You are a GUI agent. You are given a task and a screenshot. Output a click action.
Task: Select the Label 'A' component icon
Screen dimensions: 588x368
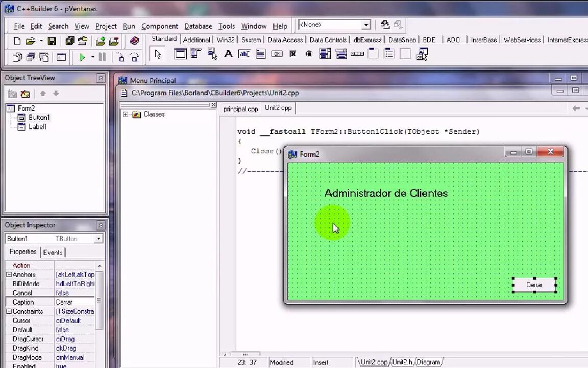click(228, 54)
